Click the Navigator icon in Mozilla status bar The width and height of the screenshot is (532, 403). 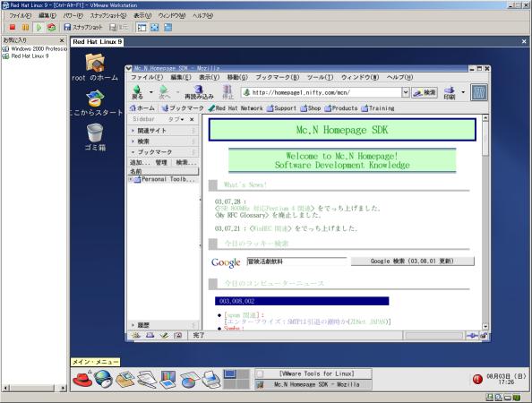tap(136, 336)
